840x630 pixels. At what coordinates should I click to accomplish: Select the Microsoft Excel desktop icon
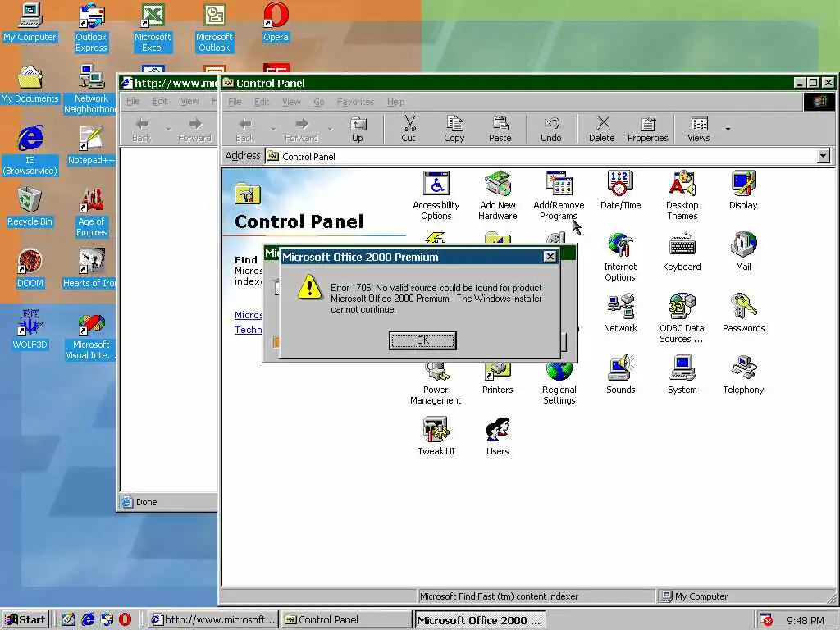(x=153, y=28)
